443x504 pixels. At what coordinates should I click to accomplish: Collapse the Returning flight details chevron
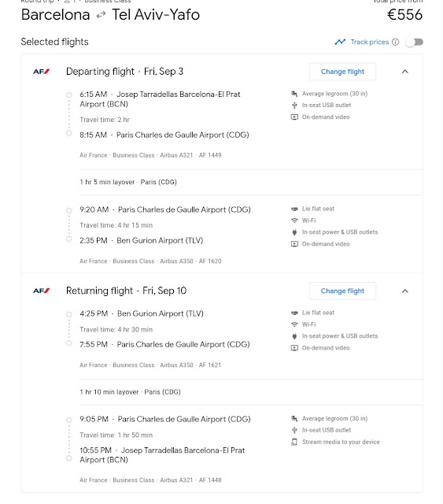click(x=405, y=291)
